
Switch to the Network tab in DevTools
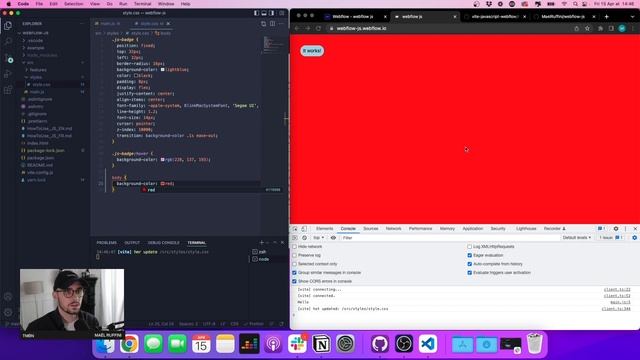[393, 229]
